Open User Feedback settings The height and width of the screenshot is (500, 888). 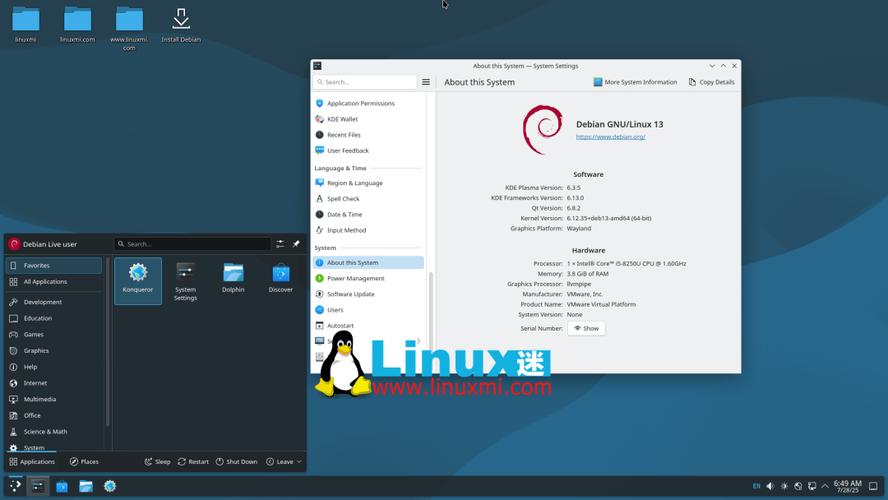(x=368, y=151)
